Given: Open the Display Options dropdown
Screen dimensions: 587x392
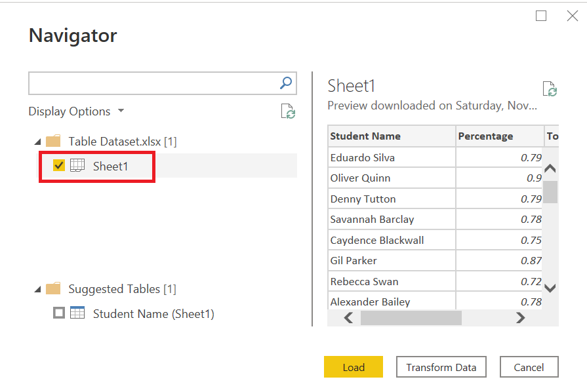Looking at the screenshot, I should coord(76,111).
